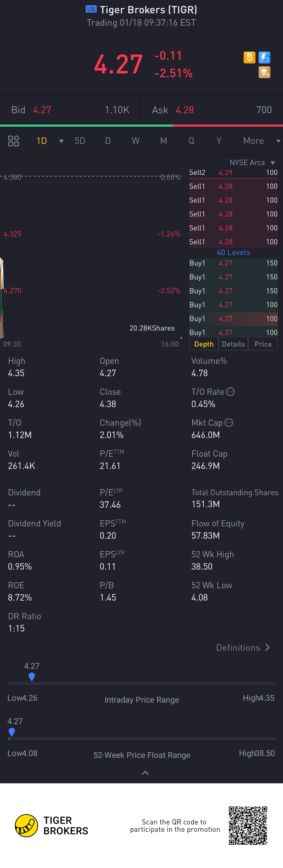Tap the info icon beside Mkt Cap
The height and width of the screenshot is (868, 283).
[229, 423]
